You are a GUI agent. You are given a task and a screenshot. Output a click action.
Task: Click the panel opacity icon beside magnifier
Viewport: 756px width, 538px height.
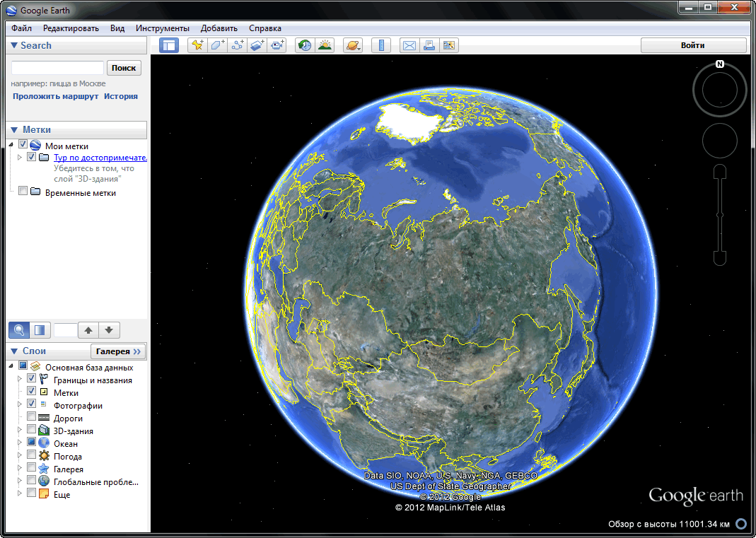coord(40,330)
